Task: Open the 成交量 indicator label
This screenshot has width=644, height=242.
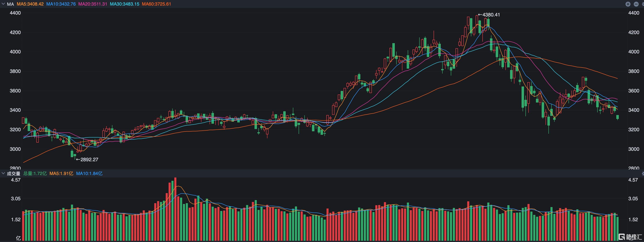Action: (14, 173)
